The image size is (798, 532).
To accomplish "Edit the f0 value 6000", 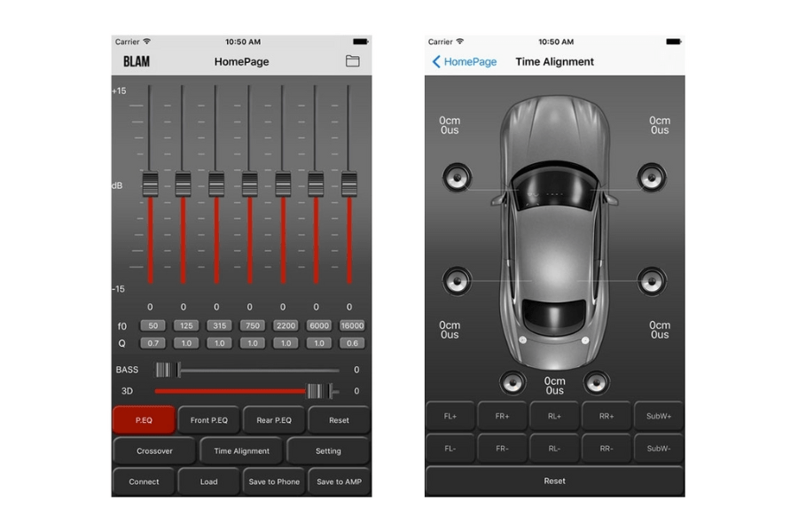I will [x=319, y=325].
